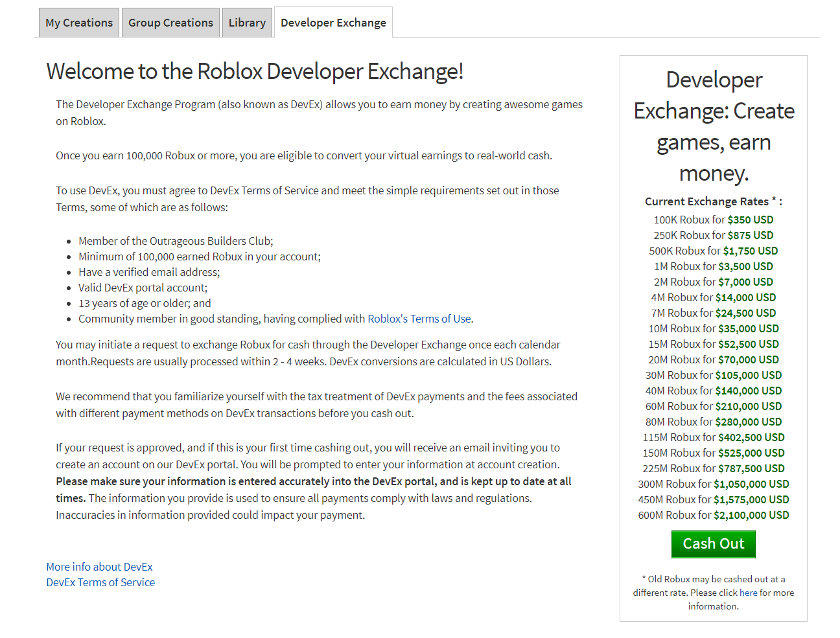Click the Outrageous Builders Club requirement bullet

point(176,241)
